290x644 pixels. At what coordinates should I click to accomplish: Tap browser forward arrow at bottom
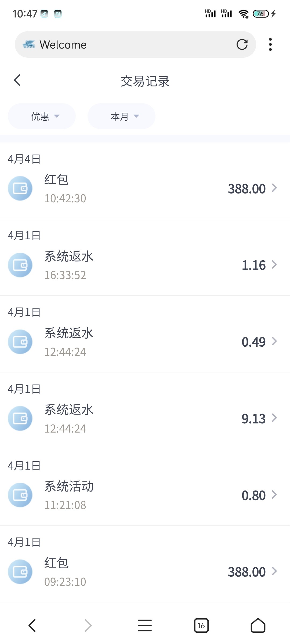point(88,625)
